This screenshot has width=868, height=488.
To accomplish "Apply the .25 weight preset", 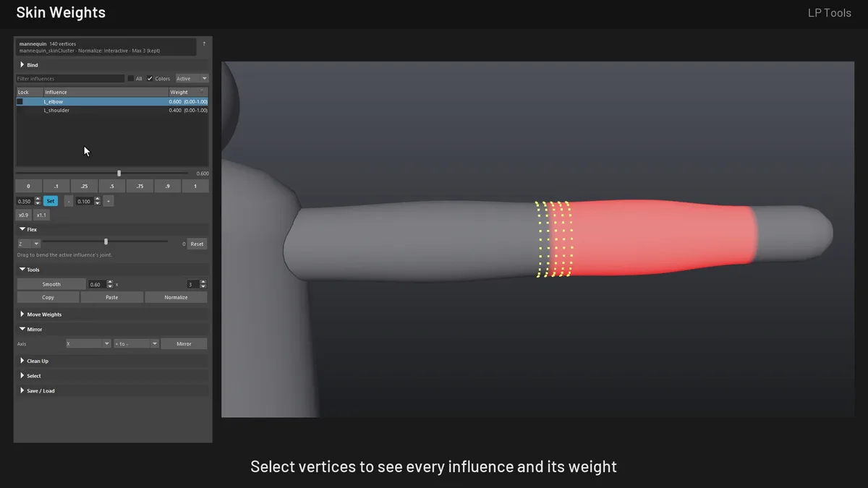I will click(x=84, y=187).
